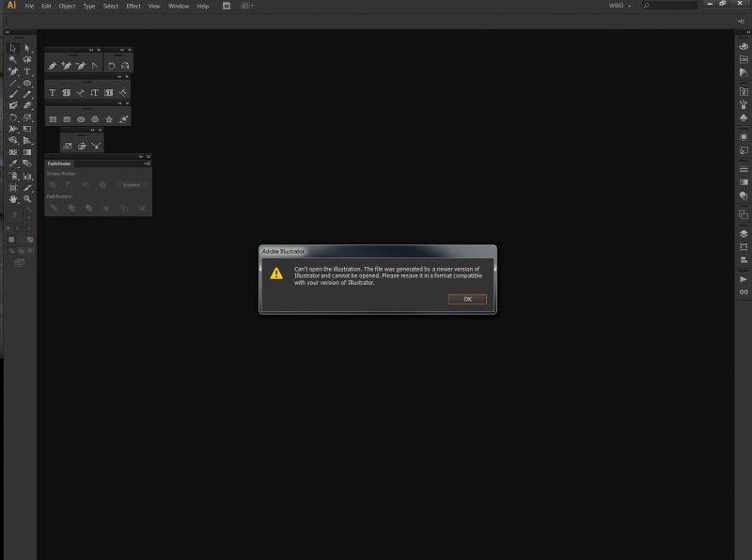
Task: Select the Pencil tool
Action: point(27,95)
